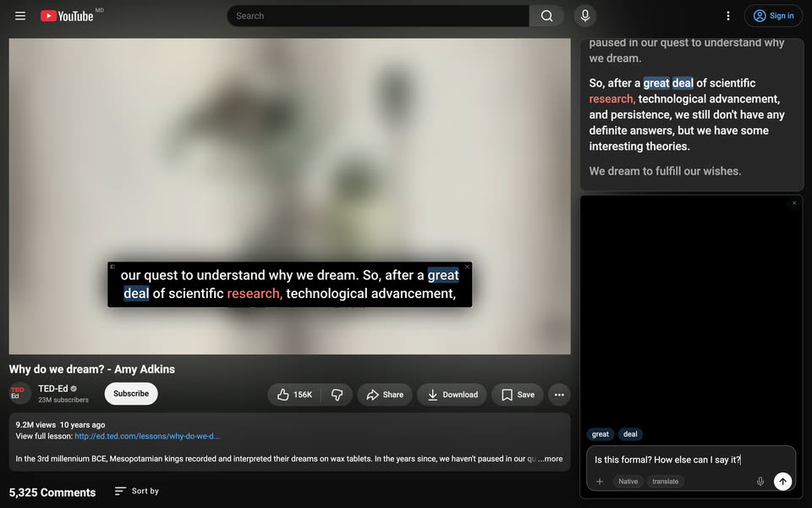The width and height of the screenshot is (812, 508).
Task: Click the "5,325 Comments" heading
Action: 52,493
